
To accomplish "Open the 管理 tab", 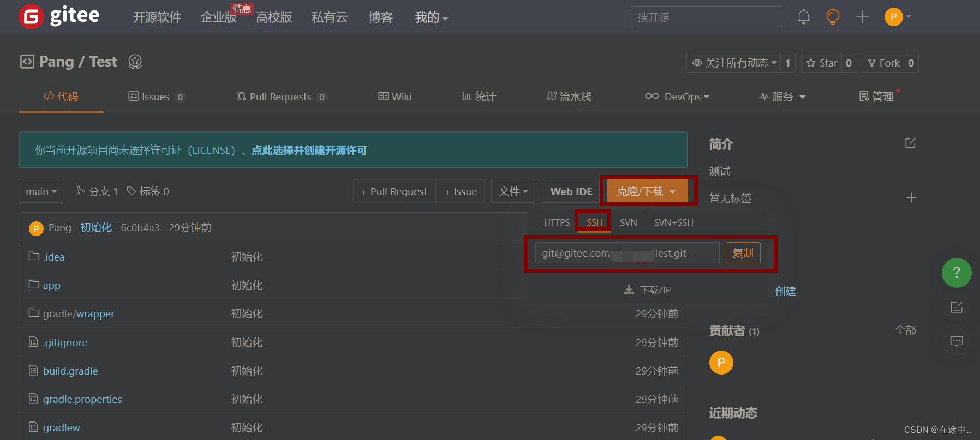I will point(876,97).
